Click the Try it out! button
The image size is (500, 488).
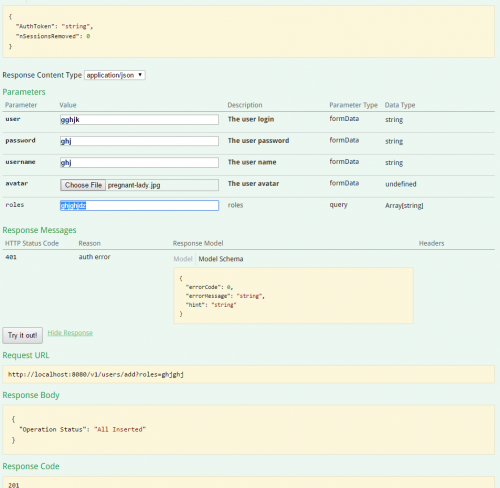point(23,335)
